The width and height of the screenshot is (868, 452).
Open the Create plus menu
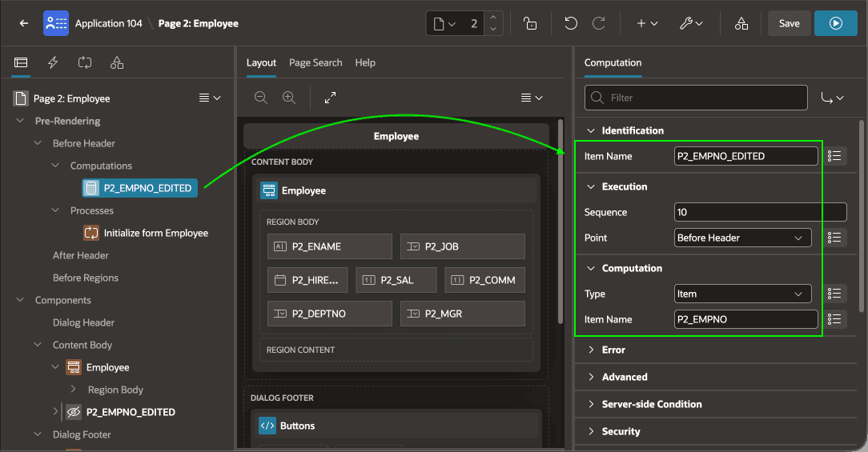pos(646,23)
